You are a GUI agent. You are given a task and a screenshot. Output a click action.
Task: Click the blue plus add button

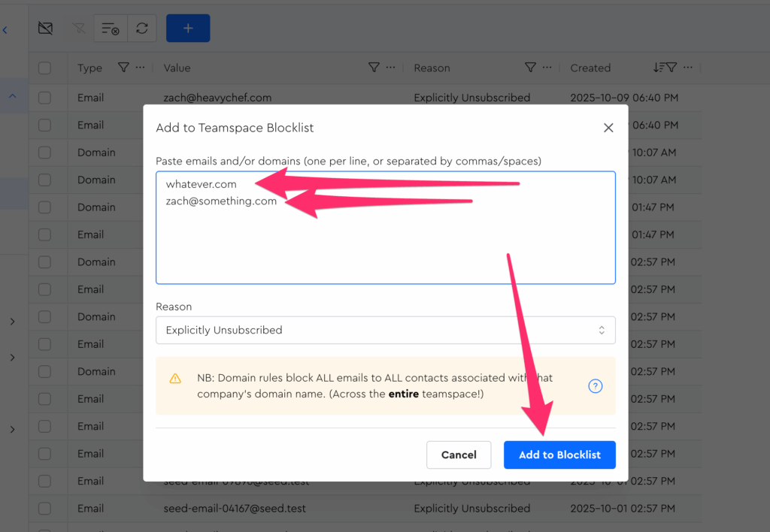pos(188,29)
